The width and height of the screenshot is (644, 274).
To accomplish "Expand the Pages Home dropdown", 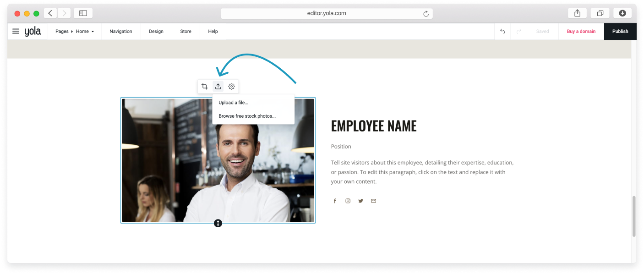I will point(75,32).
